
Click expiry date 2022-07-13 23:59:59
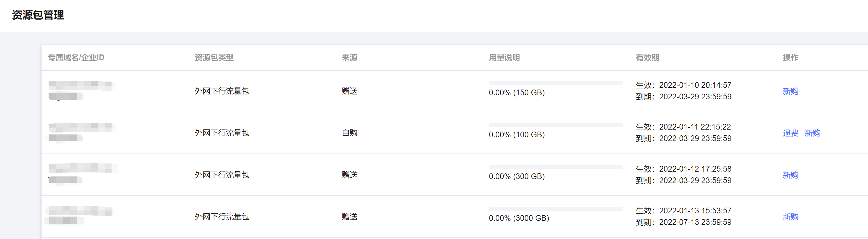coord(695,222)
